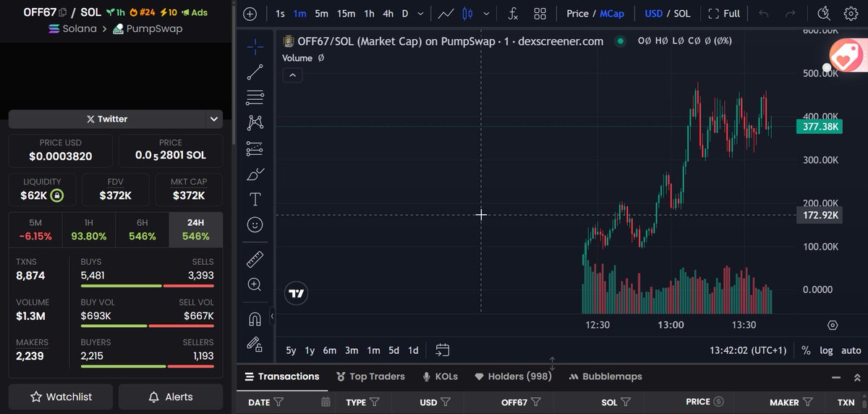Select the trend line drawing tool
Screen dimensions: 868x414
coord(255,72)
